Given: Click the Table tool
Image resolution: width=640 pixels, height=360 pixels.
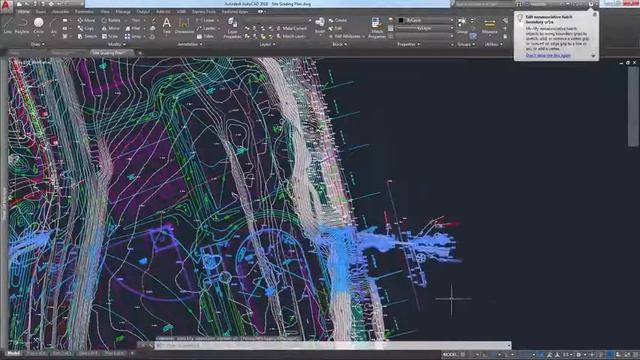Looking at the screenshot, I should pyautogui.click(x=205, y=36).
